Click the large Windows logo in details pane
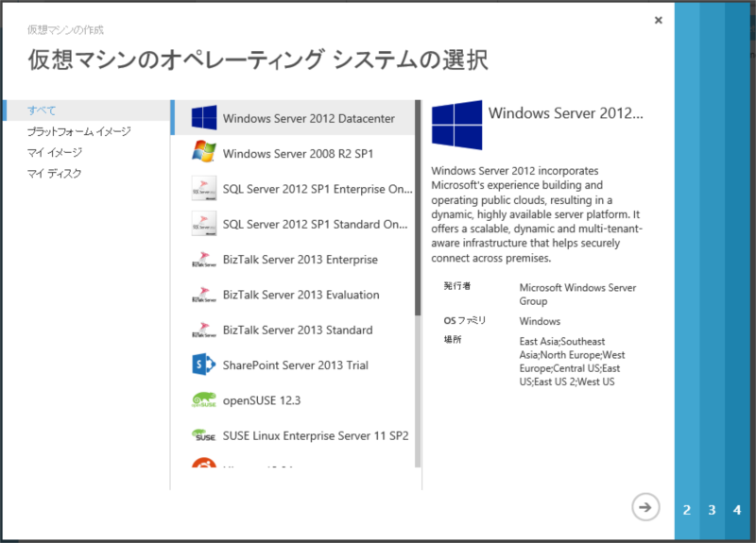Image resolution: width=756 pixels, height=543 pixels. pyautogui.click(x=456, y=126)
